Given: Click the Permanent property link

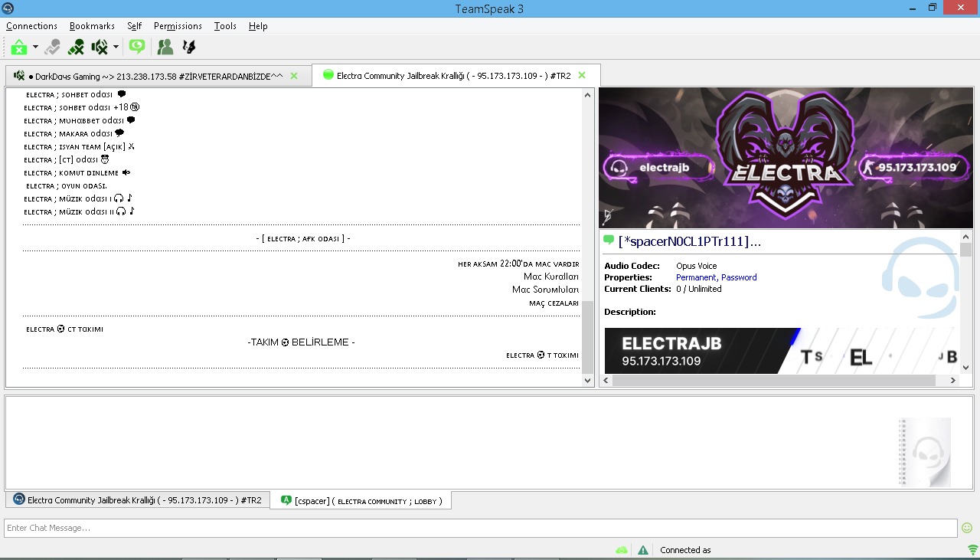Looking at the screenshot, I should (x=696, y=277).
